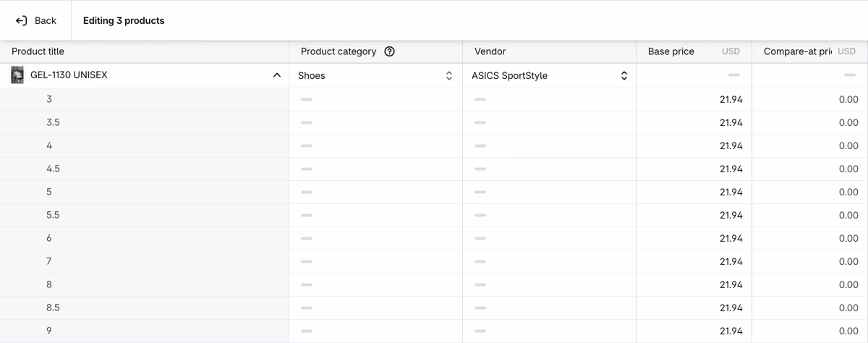Select the variant row titled 5.5
Screen dimensions: 868x343
coord(144,215)
